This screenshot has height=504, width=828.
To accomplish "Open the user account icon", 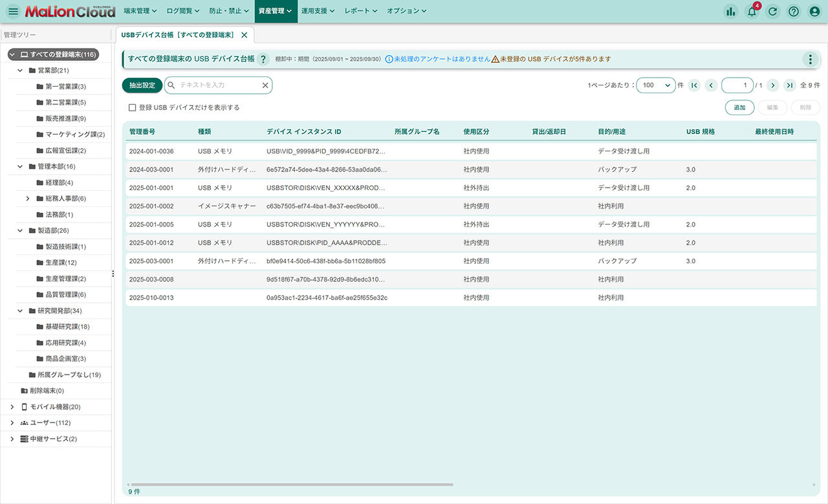I will [814, 11].
